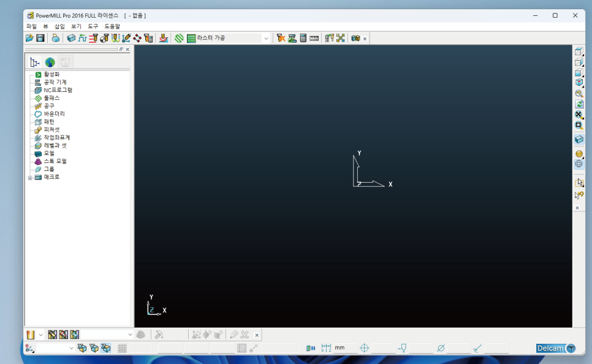Click the Tool with calculator icon
Image resolution: width=592 pixels, height=364 pixels.
148,38
